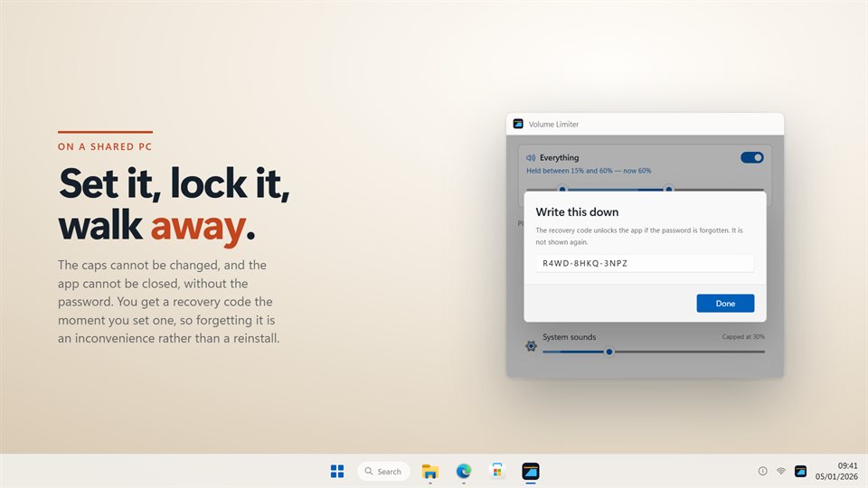868x488 pixels.
Task: Click the Volume Limiter taskbar app icon
Action: coord(531,472)
